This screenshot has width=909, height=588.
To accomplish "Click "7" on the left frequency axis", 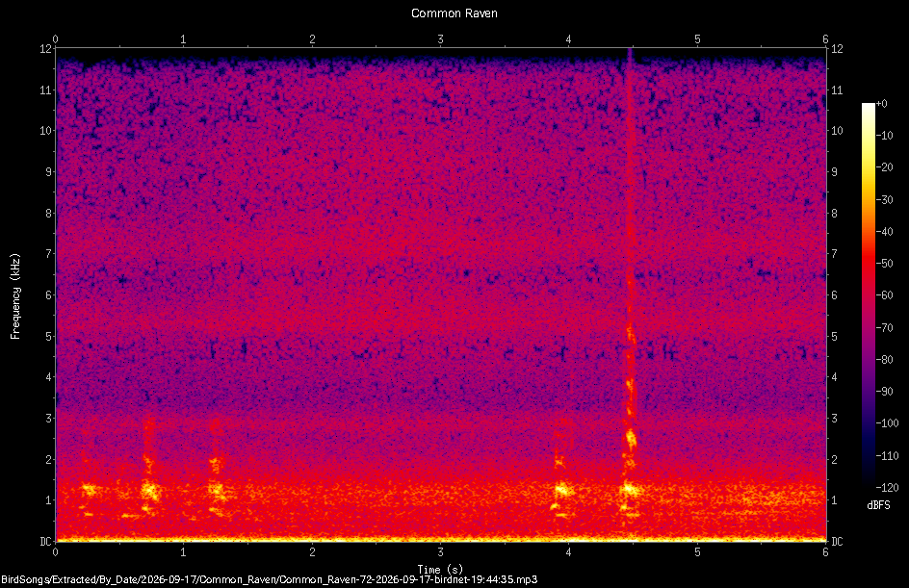I will [x=48, y=254].
